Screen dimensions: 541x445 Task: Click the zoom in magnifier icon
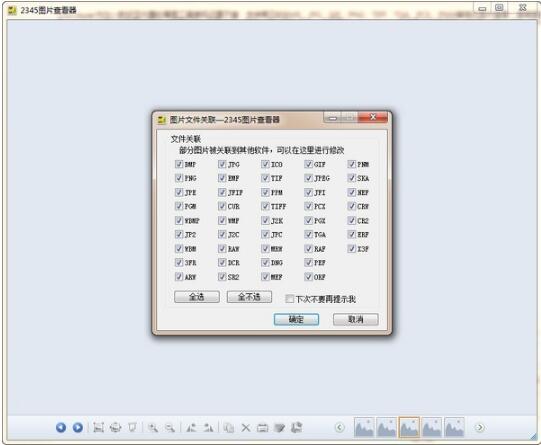click(153, 428)
